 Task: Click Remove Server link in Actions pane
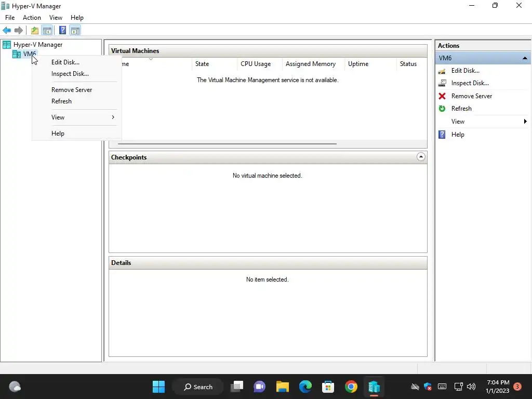[x=472, y=96]
